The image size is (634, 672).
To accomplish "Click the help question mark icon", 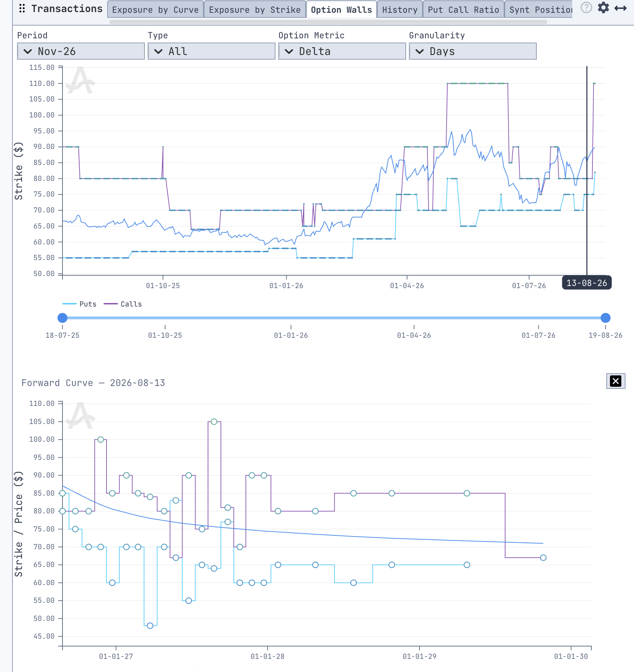I will (586, 8).
